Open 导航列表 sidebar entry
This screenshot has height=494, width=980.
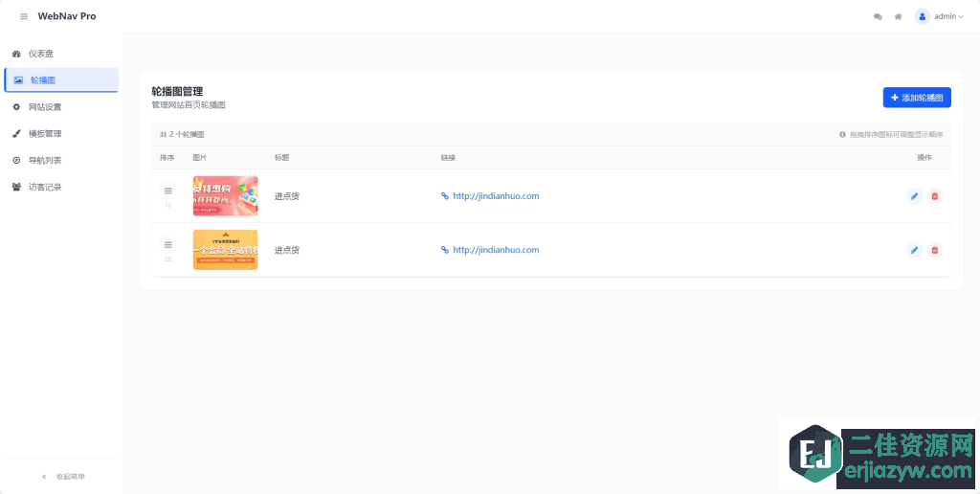(44, 161)
